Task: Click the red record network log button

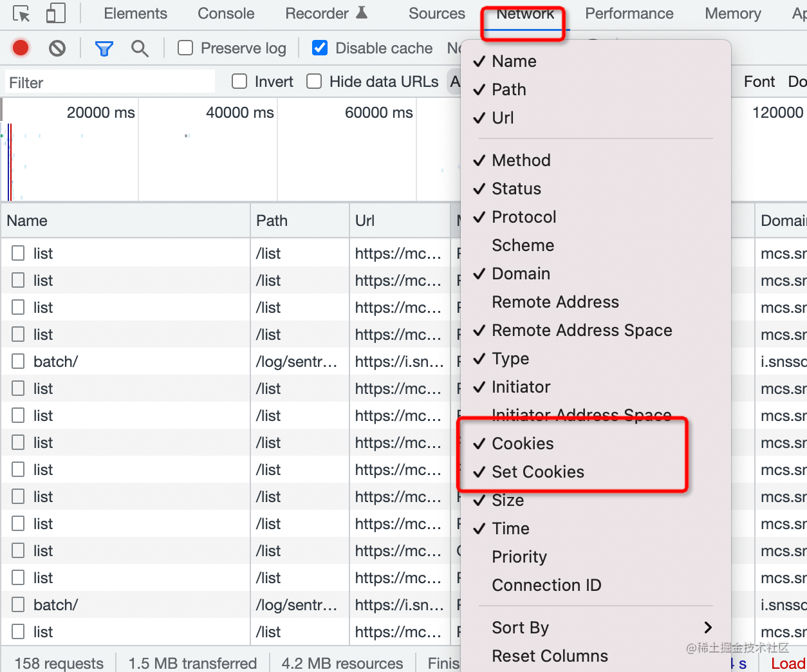Action: coord(21,48)
